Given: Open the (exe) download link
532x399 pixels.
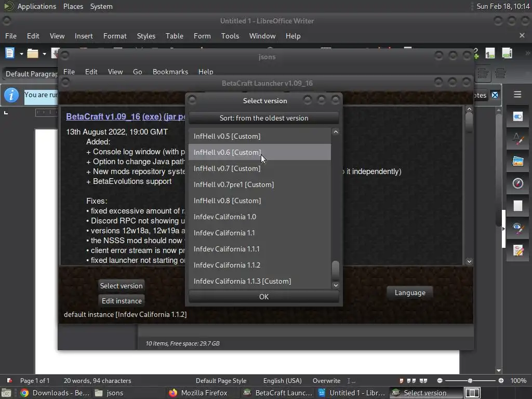Looking at the screenshot, I should [x=152, y=116].
